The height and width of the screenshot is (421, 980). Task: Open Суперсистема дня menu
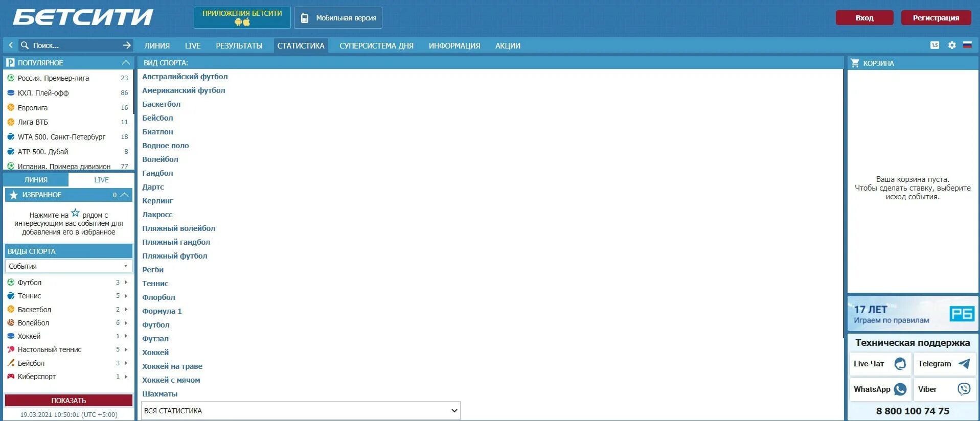pyautogui.click(x=376, y=45)
